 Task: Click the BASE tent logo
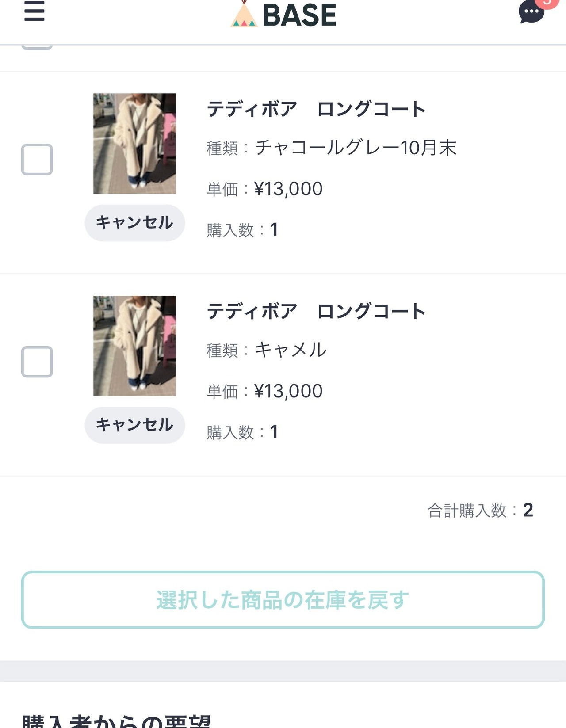pyautogui.click(x=244, y=15)
